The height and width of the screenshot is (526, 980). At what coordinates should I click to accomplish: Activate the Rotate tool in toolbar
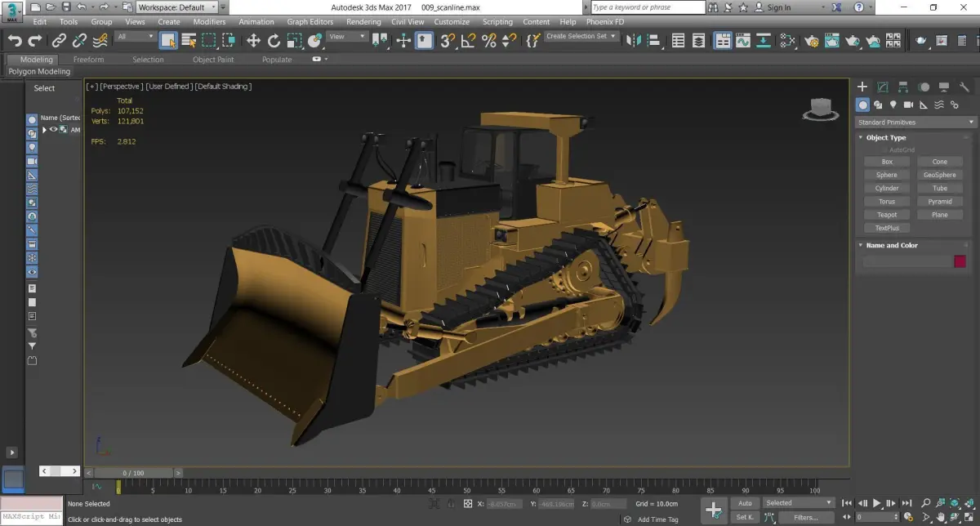[274, 40]
